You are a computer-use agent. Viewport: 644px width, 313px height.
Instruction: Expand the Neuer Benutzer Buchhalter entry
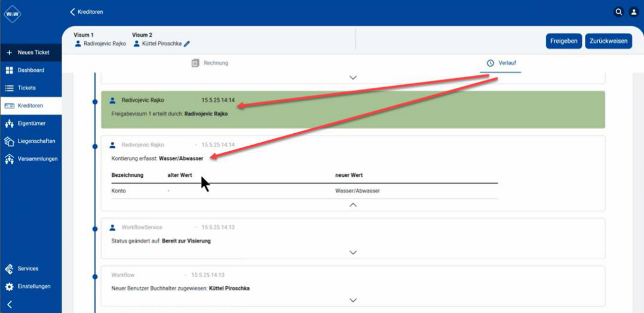tap(353, 300)
